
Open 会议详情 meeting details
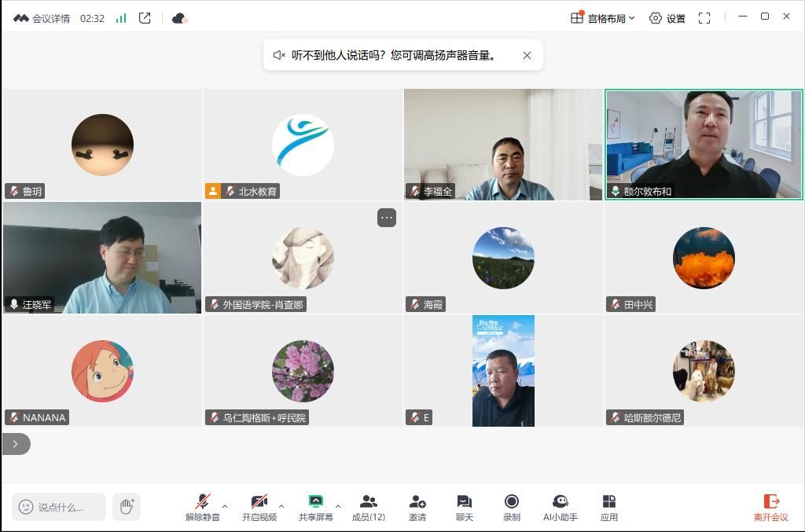42,18
